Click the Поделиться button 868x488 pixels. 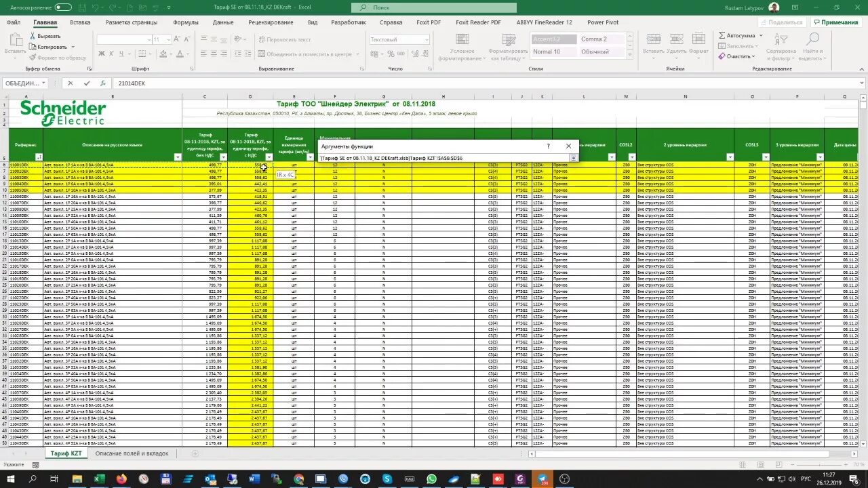click(781, 22)
